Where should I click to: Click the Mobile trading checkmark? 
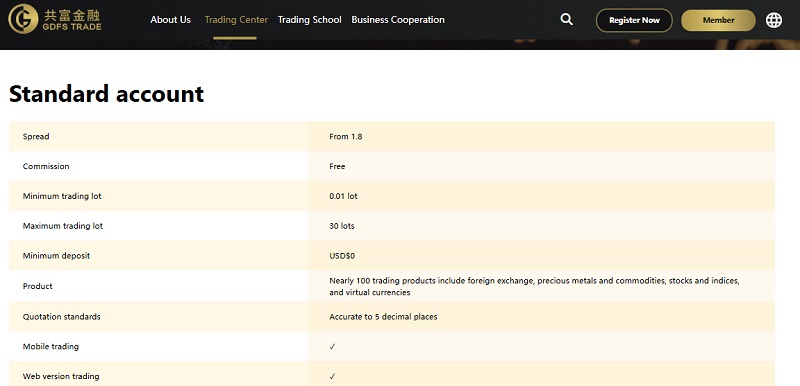pos(332,347)
